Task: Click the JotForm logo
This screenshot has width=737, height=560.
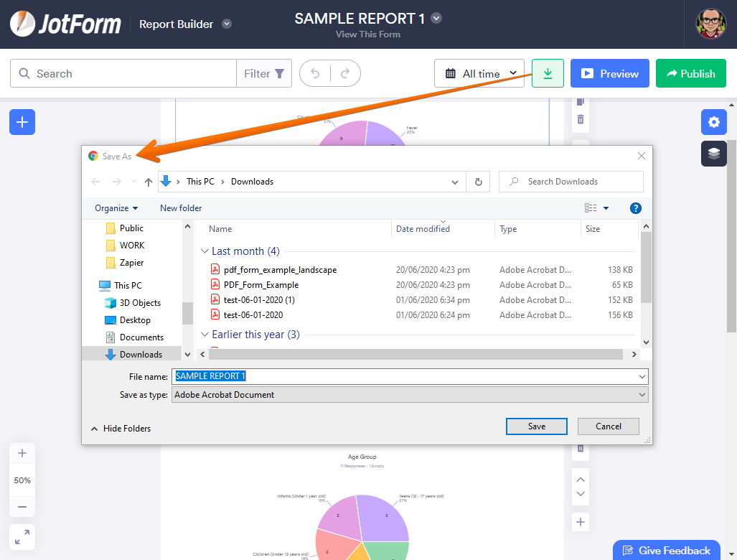Action: pyautogui.click(x=65, y=24)
